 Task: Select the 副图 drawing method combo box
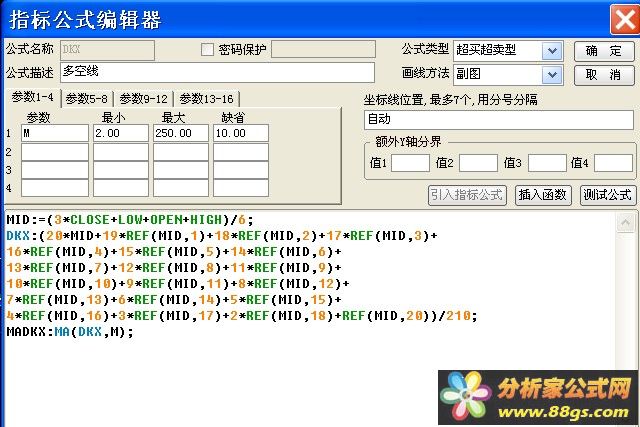point(508,75)
